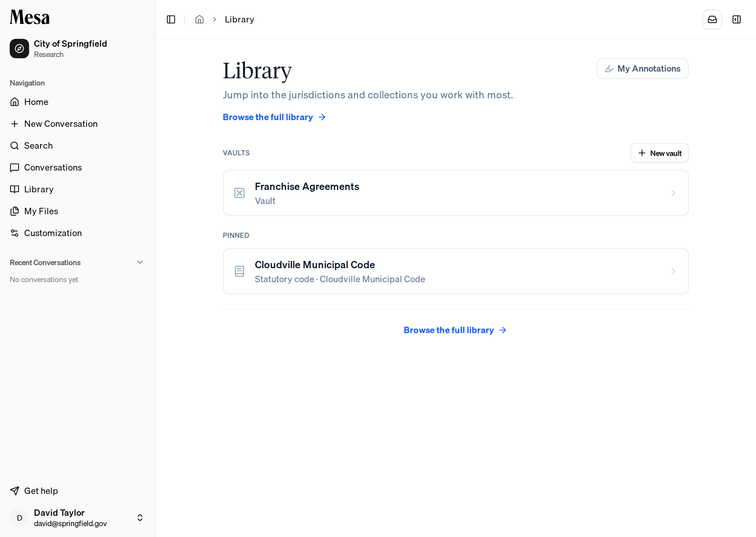This screenshot has width=756, height=537.
Task: Open the inbox tray icon
Action: [712, 19]
